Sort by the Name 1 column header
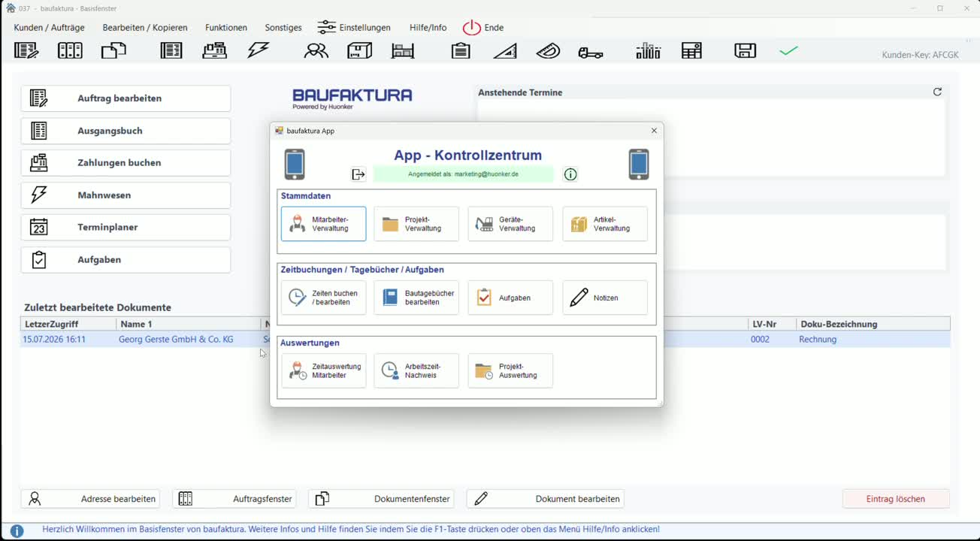The image size is (980, 541). (x=189, y=325)
